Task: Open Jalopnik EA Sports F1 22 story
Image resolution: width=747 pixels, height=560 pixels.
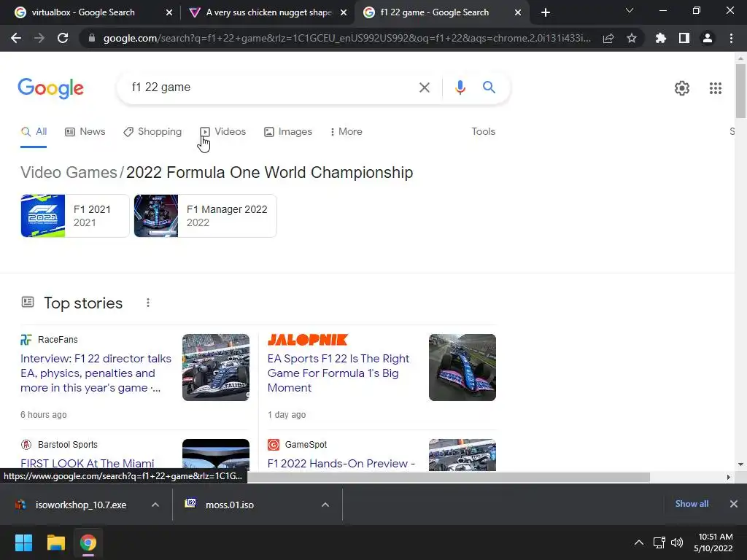Action: (x=338, y=373)
